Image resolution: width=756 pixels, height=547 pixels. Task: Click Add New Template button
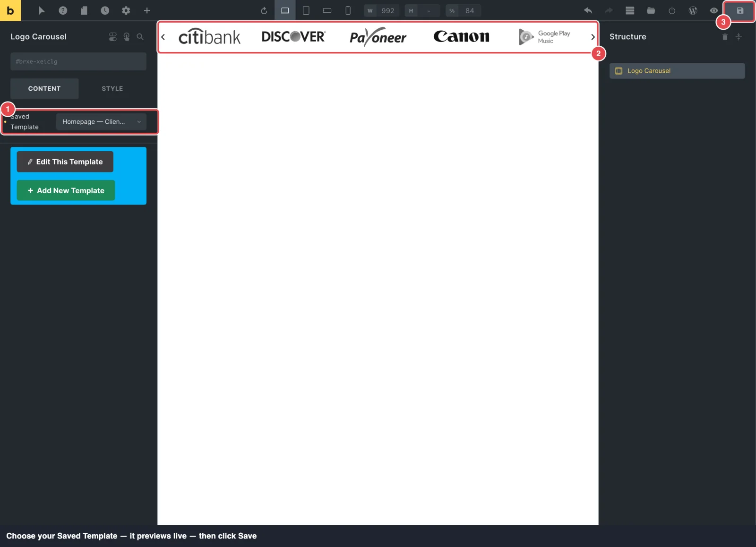tap(66, 190)
